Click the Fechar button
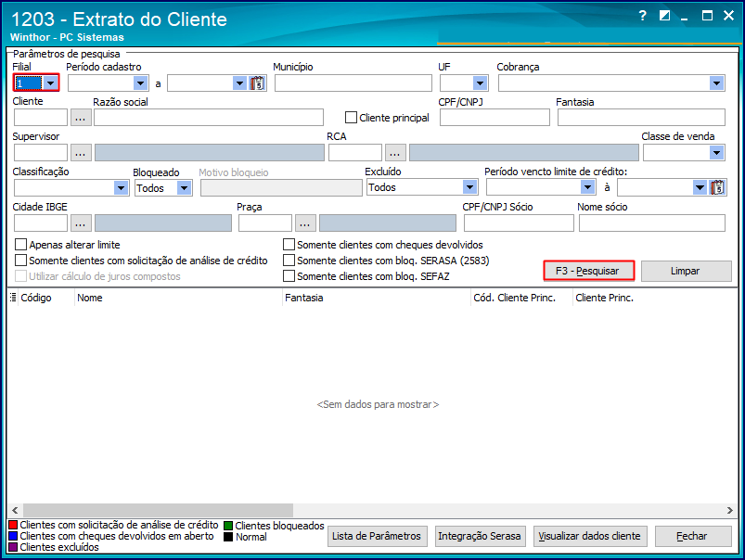The width and height of the screenshot is (745, 560). pos(693,536)
